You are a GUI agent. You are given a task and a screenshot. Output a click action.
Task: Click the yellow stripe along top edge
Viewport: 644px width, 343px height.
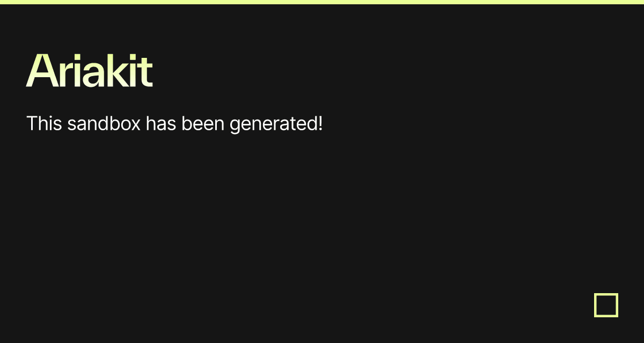click(x=322, y=2)
